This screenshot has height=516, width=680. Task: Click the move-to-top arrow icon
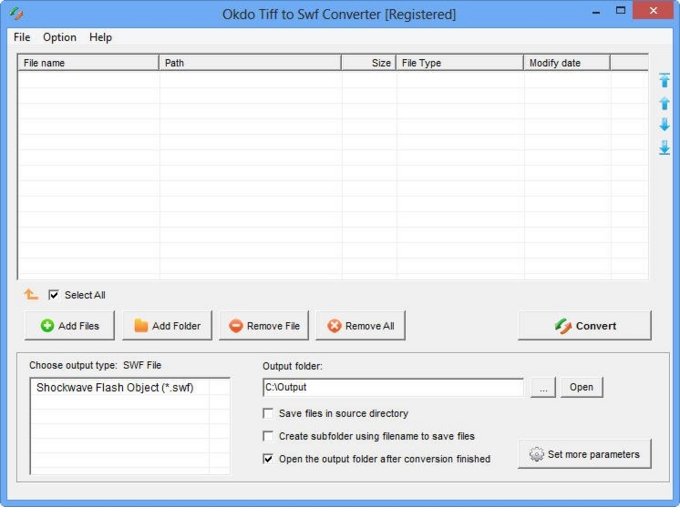tap(664, 80)
